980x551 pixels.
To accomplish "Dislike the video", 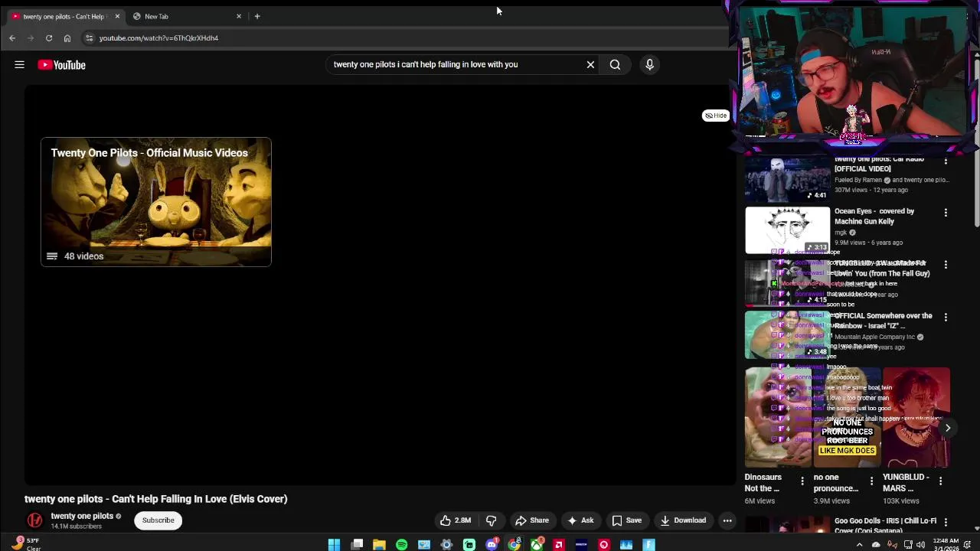I will point(492,520).
